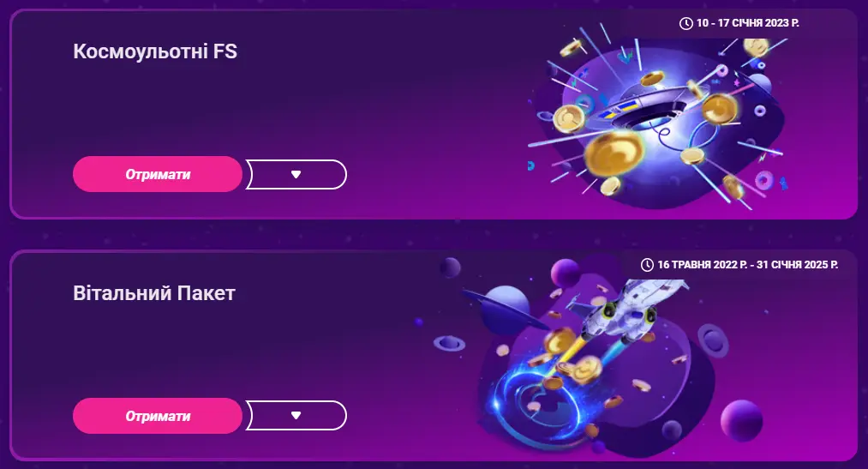Expand details of Вітальний Пакет bonus
The height and width of the screenshot is (469, 868).
tap(296, 415)
